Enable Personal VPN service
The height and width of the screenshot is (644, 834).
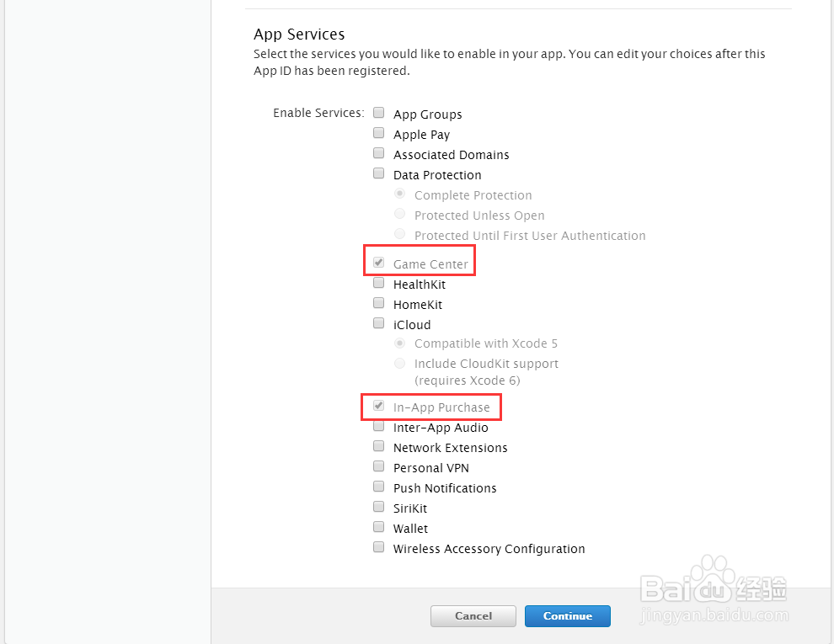point(379,466)
